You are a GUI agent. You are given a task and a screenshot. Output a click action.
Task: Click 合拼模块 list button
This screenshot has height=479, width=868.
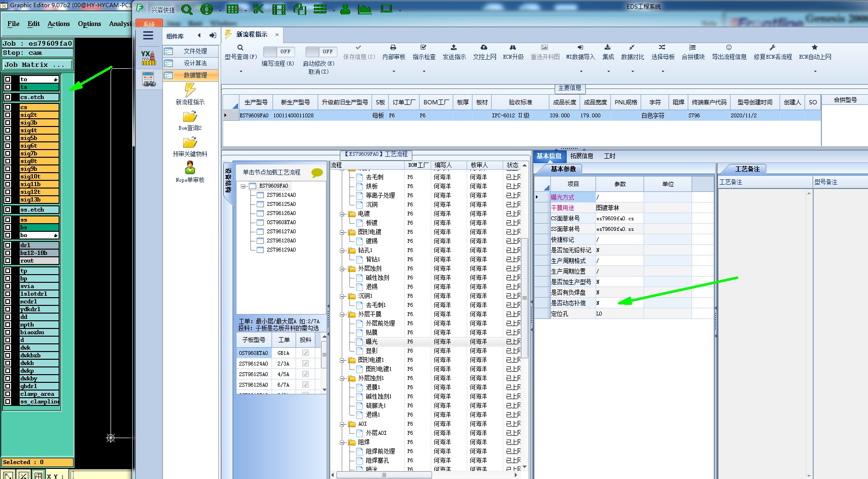click(693, 52)
